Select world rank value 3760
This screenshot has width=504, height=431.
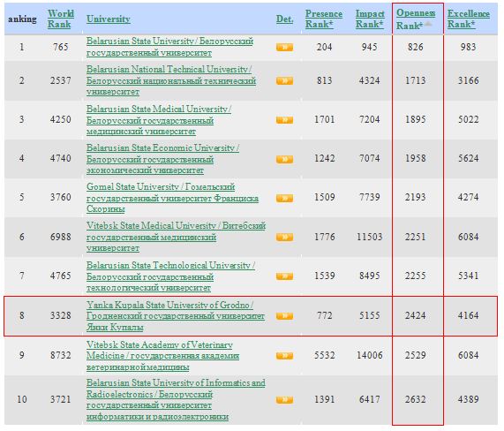(x=60, y=197)
